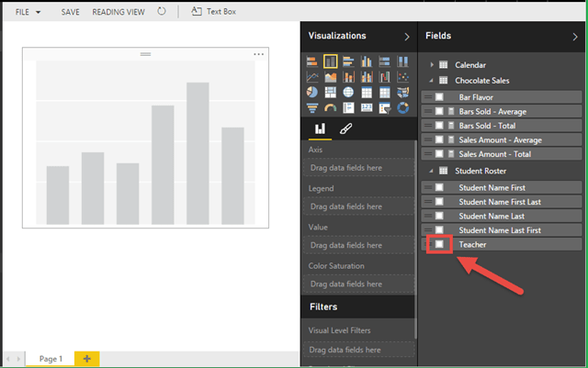The image size is (588, 368).
Task: Enable the Bar Flavor field checkbox
Action: 440,96
